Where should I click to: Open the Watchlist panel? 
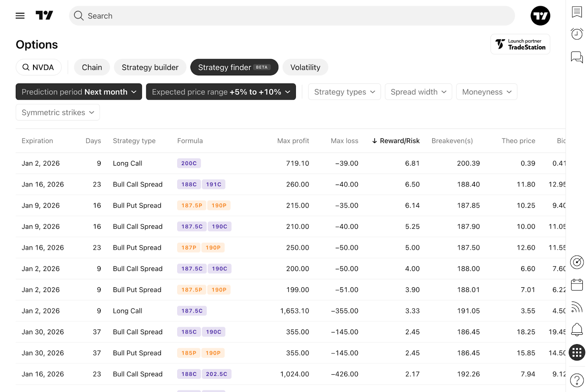click(577, 11)
